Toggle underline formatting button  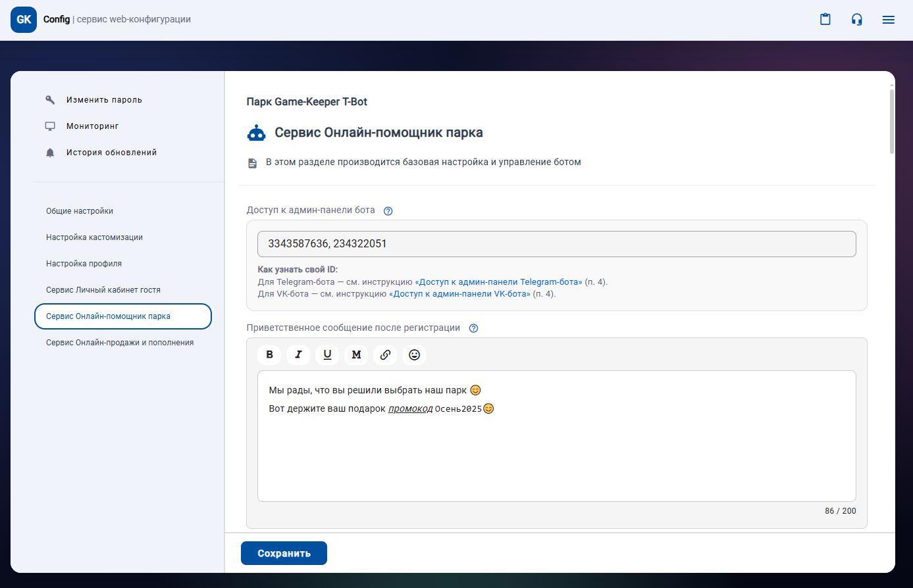[x=327, y=355]
